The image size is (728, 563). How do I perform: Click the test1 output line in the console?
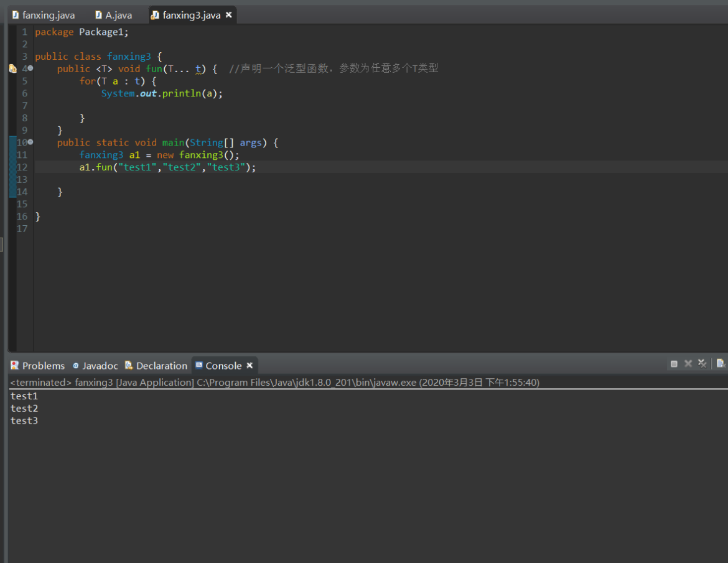point(24,396)
